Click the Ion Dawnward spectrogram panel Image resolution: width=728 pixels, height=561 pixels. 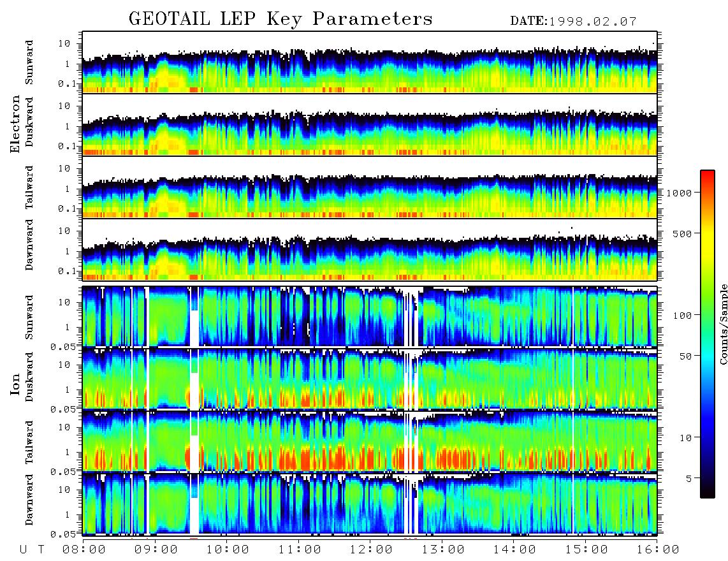pyautogui.click(x=370, y=504)
